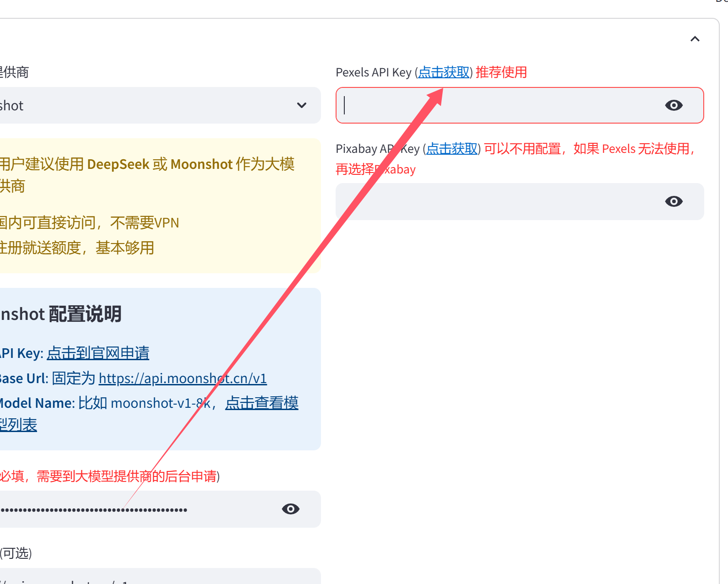
Task: Reveal the hidden LLM API key
Action: point(291,509)
